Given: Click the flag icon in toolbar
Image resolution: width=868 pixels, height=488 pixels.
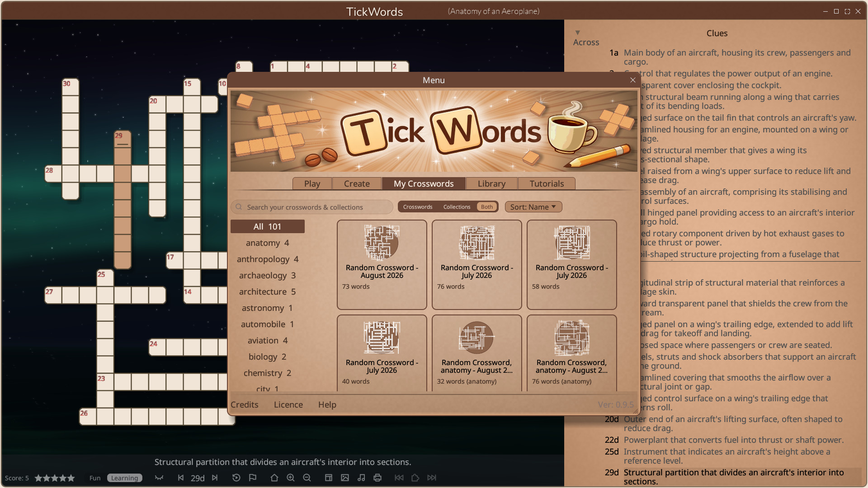Looking at the screenshot, I should (x=253, y=478).
